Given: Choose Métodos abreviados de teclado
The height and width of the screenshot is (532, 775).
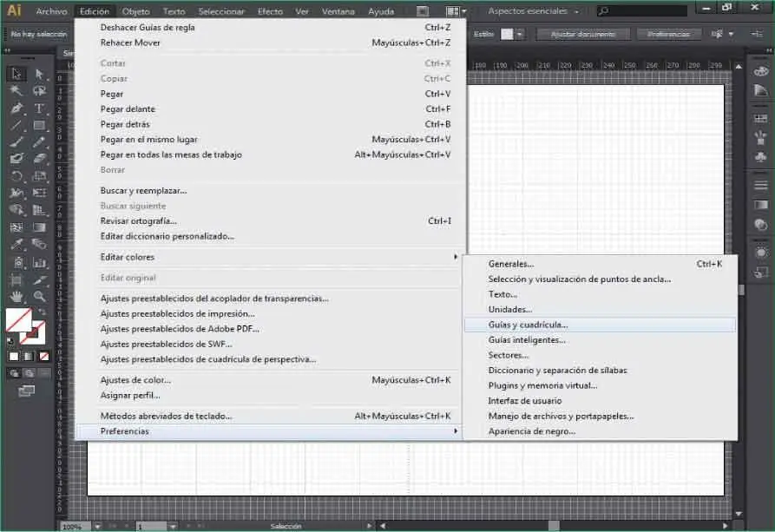Looking at the screenshot, I should click(x=271, y=417).
